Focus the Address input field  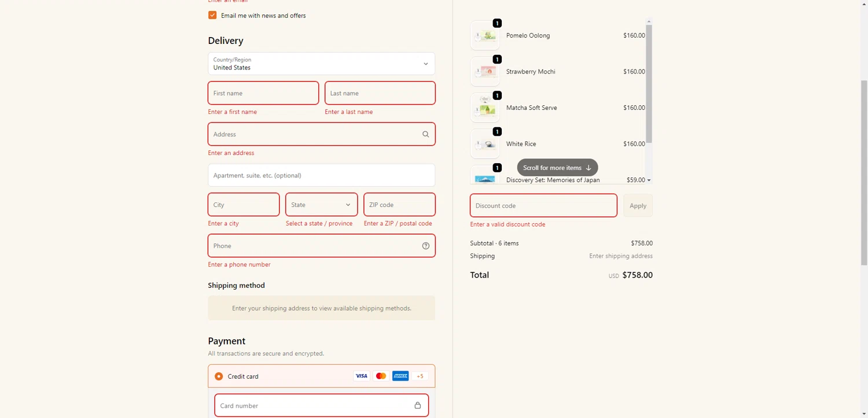tap(321, 134)
